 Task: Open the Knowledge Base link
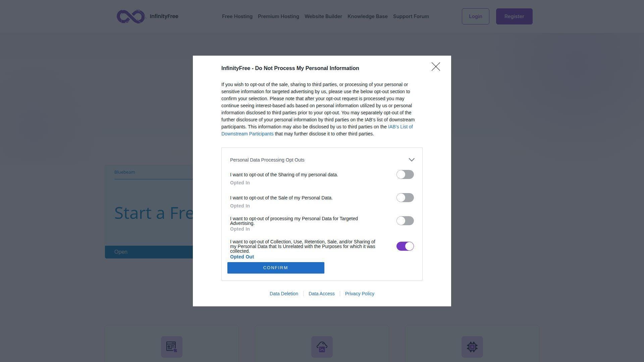coord(368,16)
